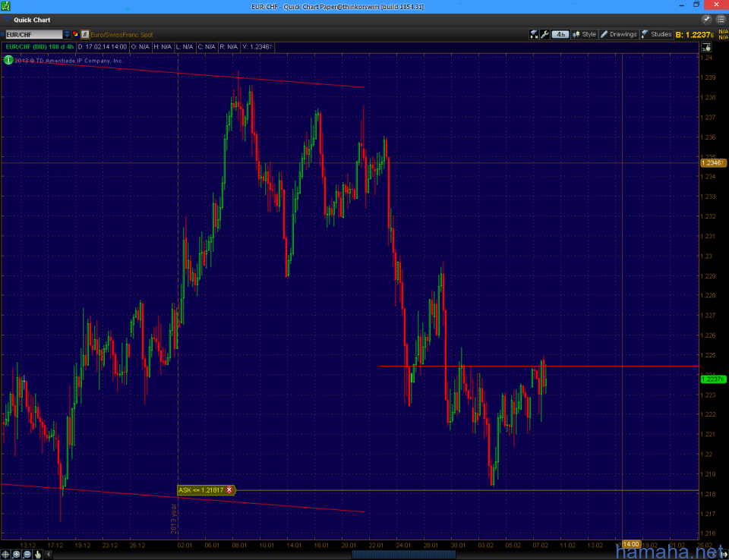Click the 'R: N/A' range value cell
The height and width of the screenshot is (560, 729).
pos(229,47)
